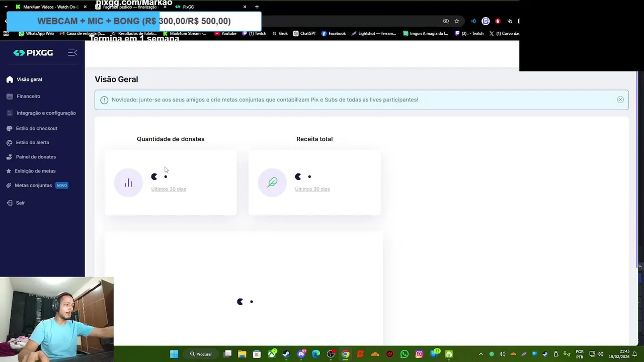The width and height of the screenshot is (644, 362).
Task: Open a new browser tab
Action: 257,7
